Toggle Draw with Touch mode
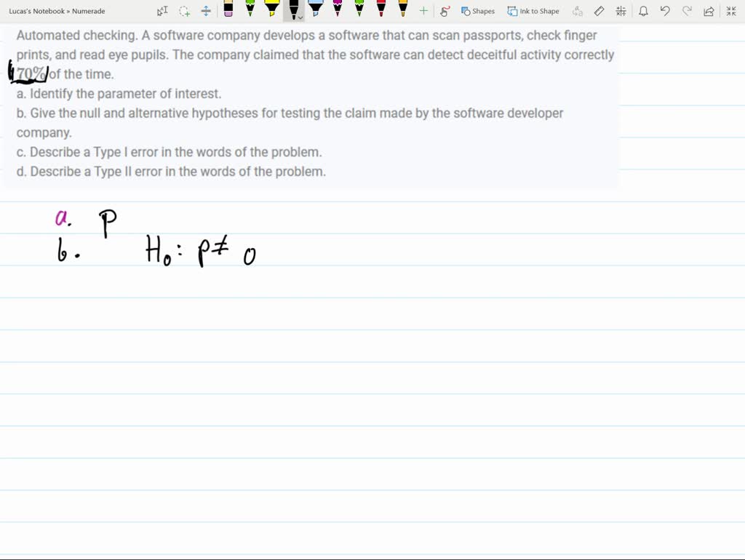Screen dimensions: 745x560 (445, 11)
